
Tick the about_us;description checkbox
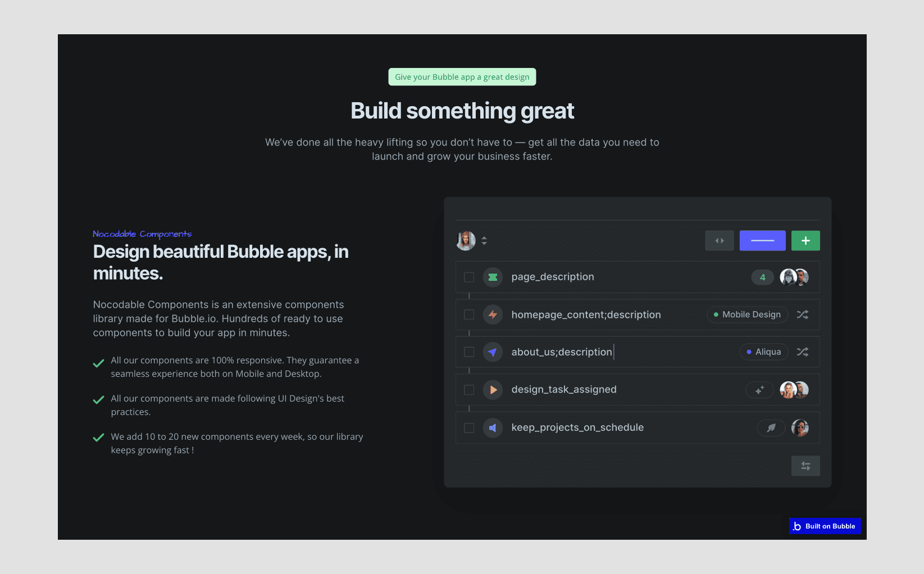click(x=469, y=352)
